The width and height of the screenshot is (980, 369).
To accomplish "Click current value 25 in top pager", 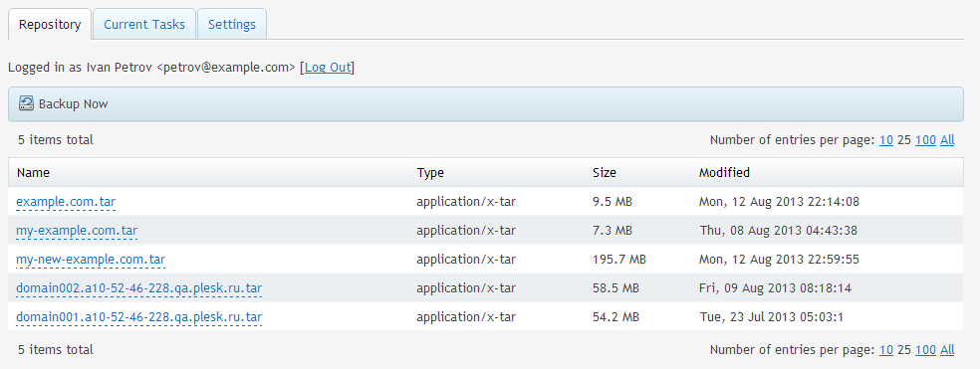I will point(903,140).
